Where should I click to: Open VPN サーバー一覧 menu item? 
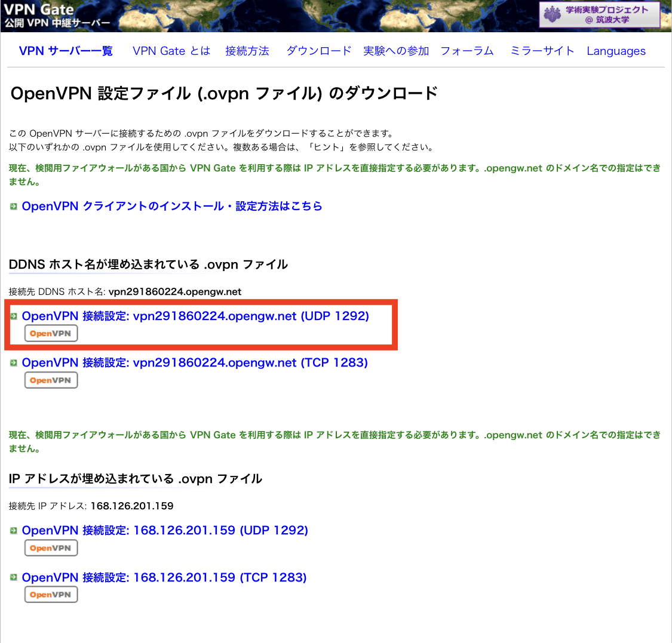(x=66, y=51)
